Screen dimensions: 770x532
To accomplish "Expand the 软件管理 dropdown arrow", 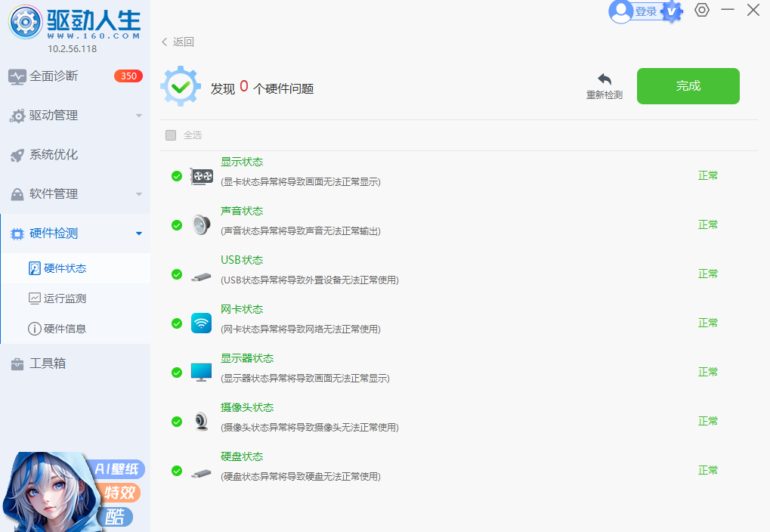I will click(x=139, y=194).
